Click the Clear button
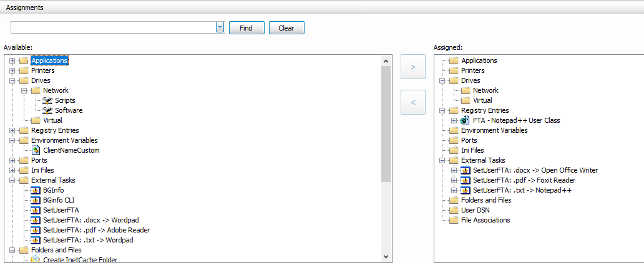Image resolution: width=644 pixels, height=263 pixels. coord(286,28)
